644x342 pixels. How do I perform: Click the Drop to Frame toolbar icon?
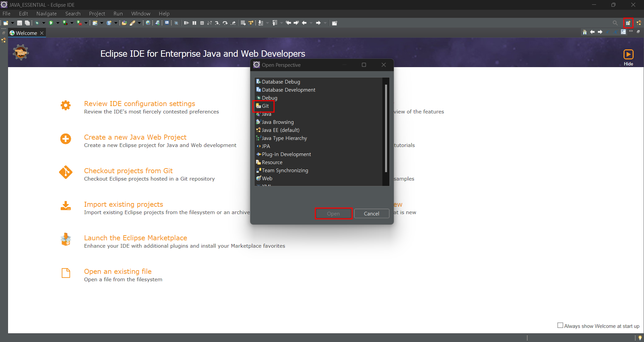coord(243,23)
